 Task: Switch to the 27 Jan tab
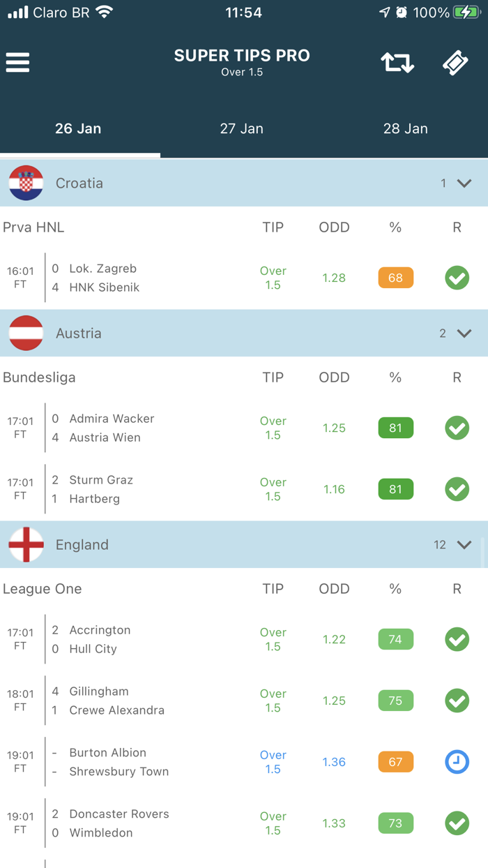(241, 128)
